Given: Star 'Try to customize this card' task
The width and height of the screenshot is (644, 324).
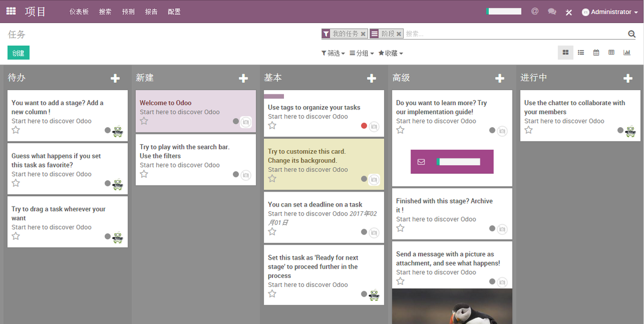Looking at the screenshot, I should pos(272,179).
